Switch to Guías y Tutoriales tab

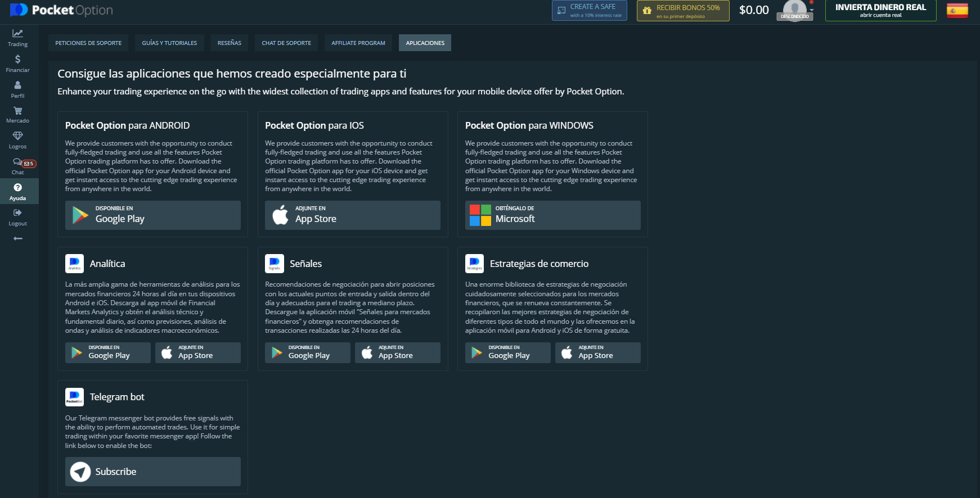click(x=169, y=43)
